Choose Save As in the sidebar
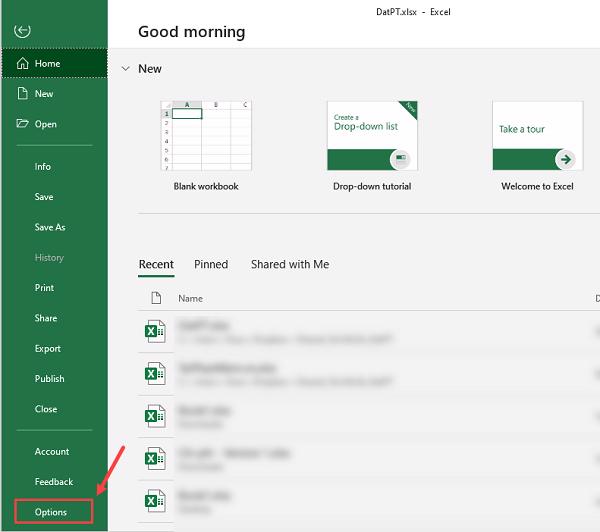This screenshot has height=532, width=600. point(50,227)
